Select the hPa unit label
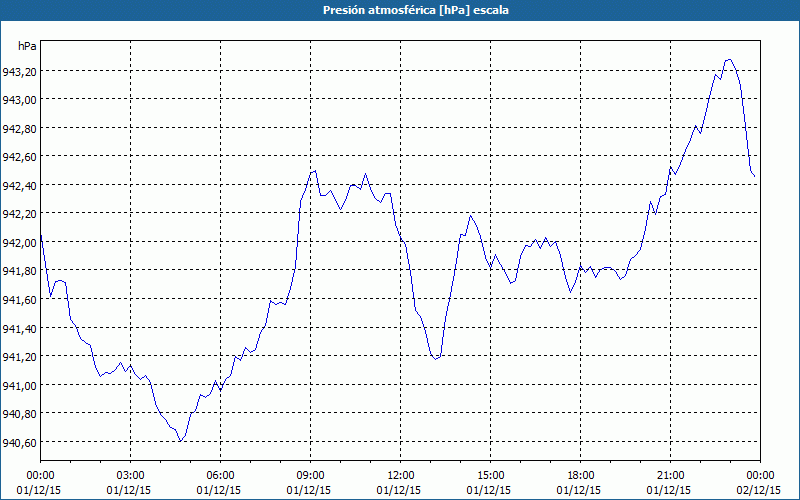This screenshot has height=500, width=800. click(27, 46)
